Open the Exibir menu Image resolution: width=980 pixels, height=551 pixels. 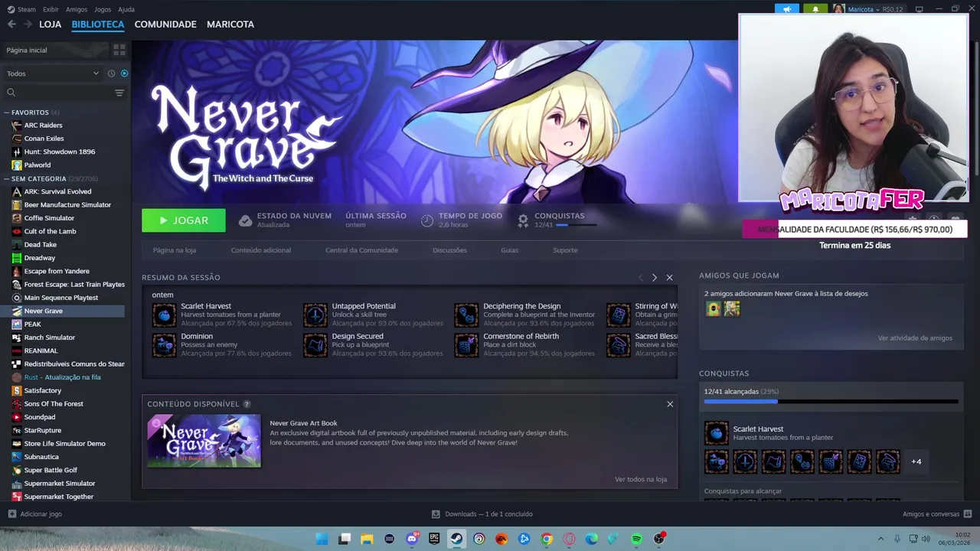click(x=51, y=9)
